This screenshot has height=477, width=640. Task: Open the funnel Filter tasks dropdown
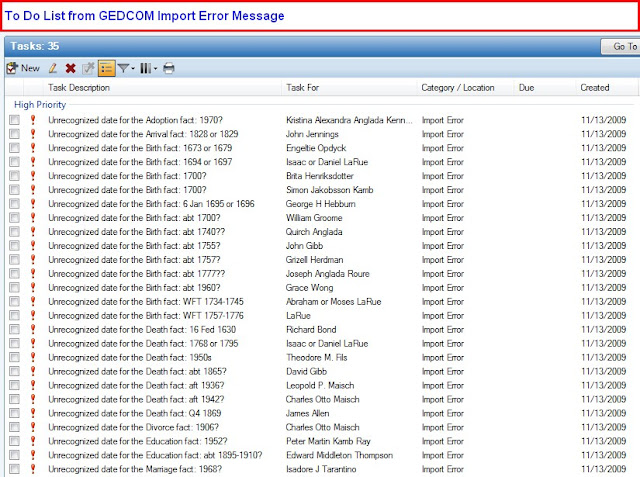coord(126,68)
